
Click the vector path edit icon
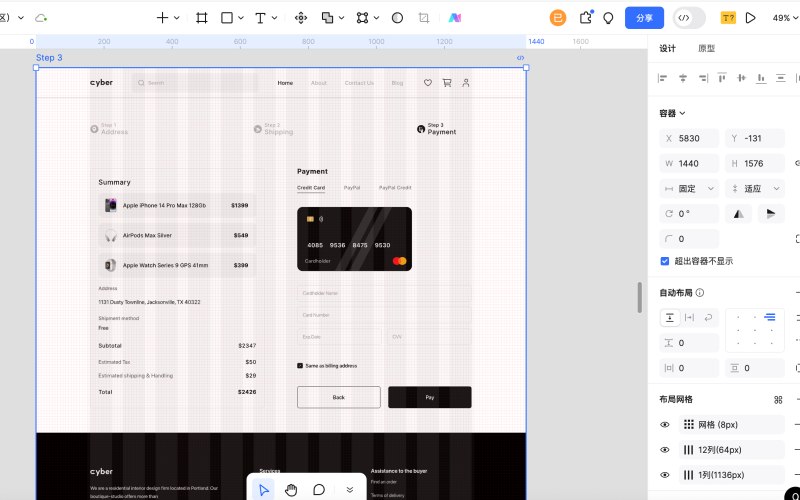click(362, 18)
